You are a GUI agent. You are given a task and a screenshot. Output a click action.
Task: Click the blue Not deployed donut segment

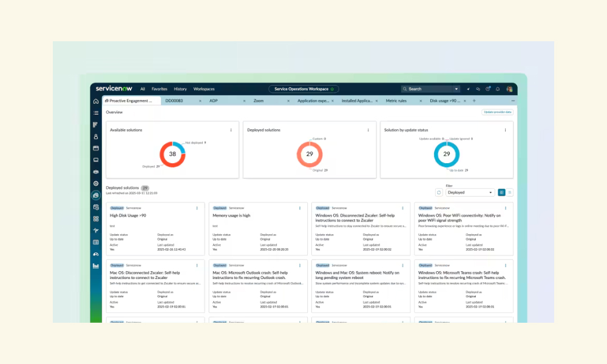coord(179,147)
